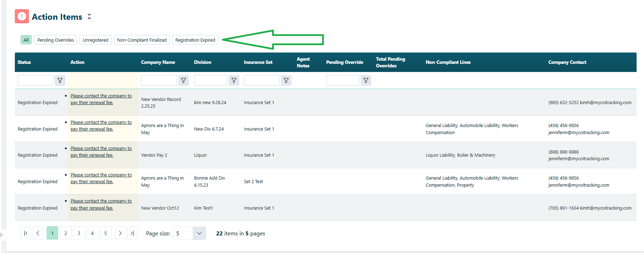Image resolution: width=644 pixels, height=253 pixels.
Task: Click the red Action Items alert icon
Action: (x=22, y=16)
